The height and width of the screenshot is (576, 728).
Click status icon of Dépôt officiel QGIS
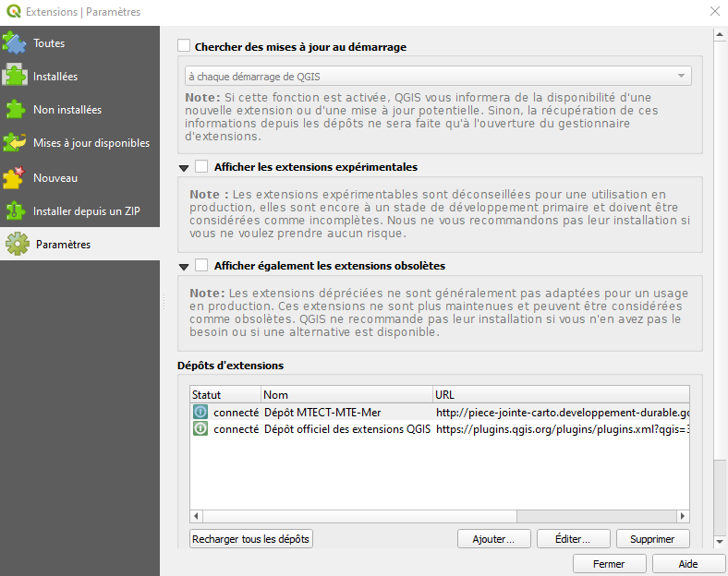click(200, 428)
